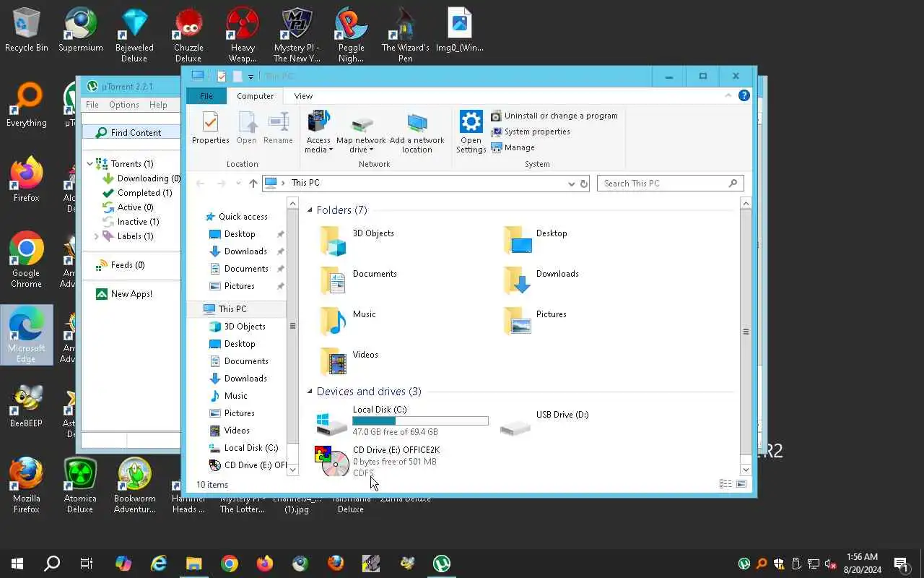
Task: Open Customize Quick Access Toolbar dropdown arrow
Action: pyautogui.click(x=251, y=77)
